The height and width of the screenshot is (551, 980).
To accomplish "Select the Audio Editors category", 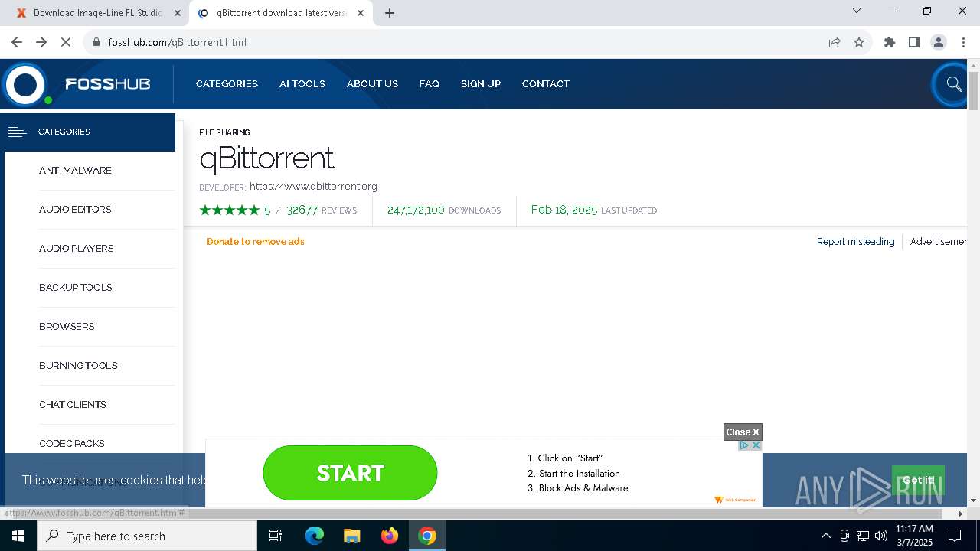I will click(75, 210).
